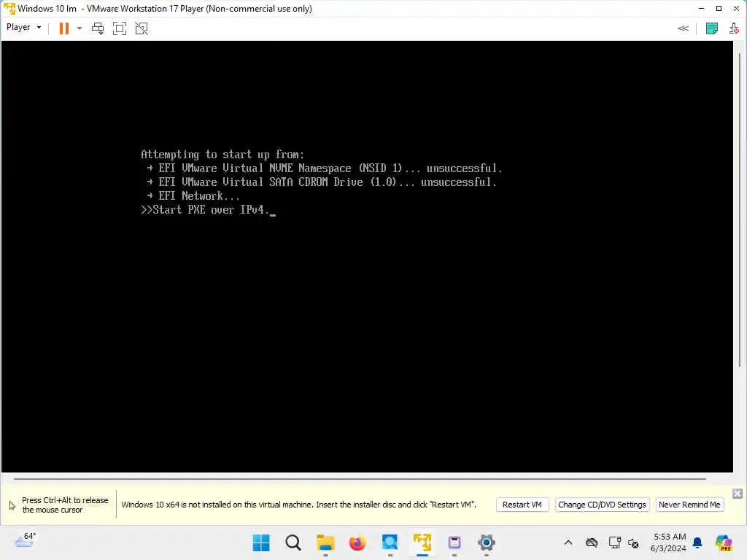The height and width of the screenshot is (560, 747).
Task: Click the muted volume tray icon
Action: coord(634,542)
